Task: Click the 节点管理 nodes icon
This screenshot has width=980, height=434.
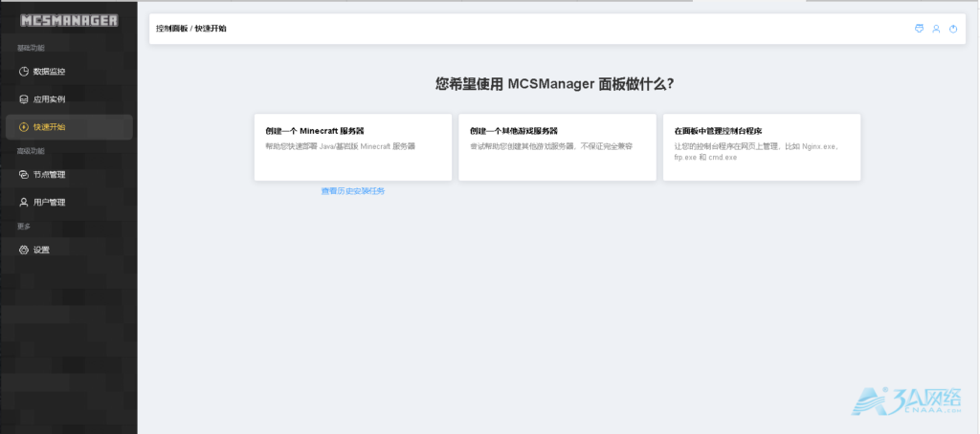Action: pos(24,175)
